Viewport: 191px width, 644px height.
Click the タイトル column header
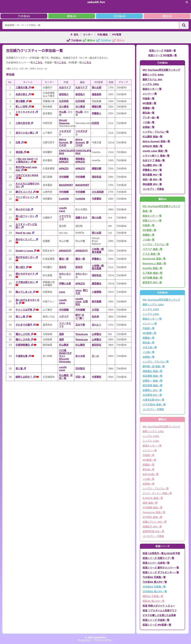tap(28, 82)
